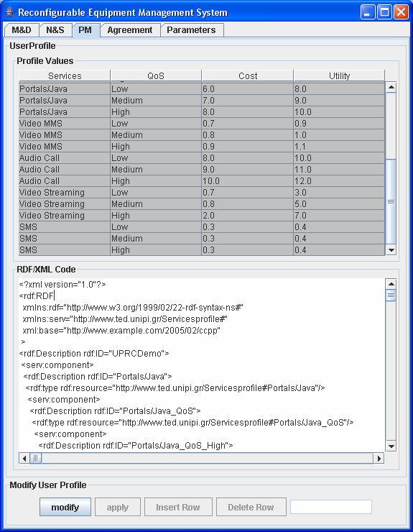
Task: Select the Audio Call Low service cell
Action: tap(65, 158)
